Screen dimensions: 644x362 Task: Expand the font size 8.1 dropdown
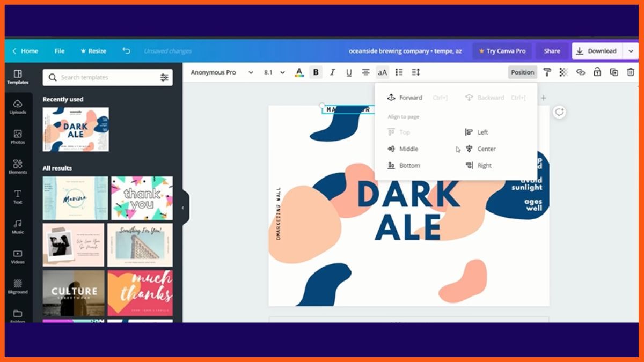coord(274,72)
